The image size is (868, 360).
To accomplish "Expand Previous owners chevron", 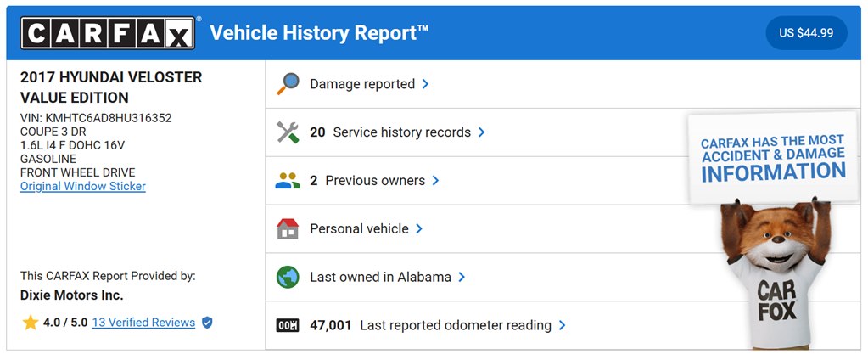I will point(435,181).
